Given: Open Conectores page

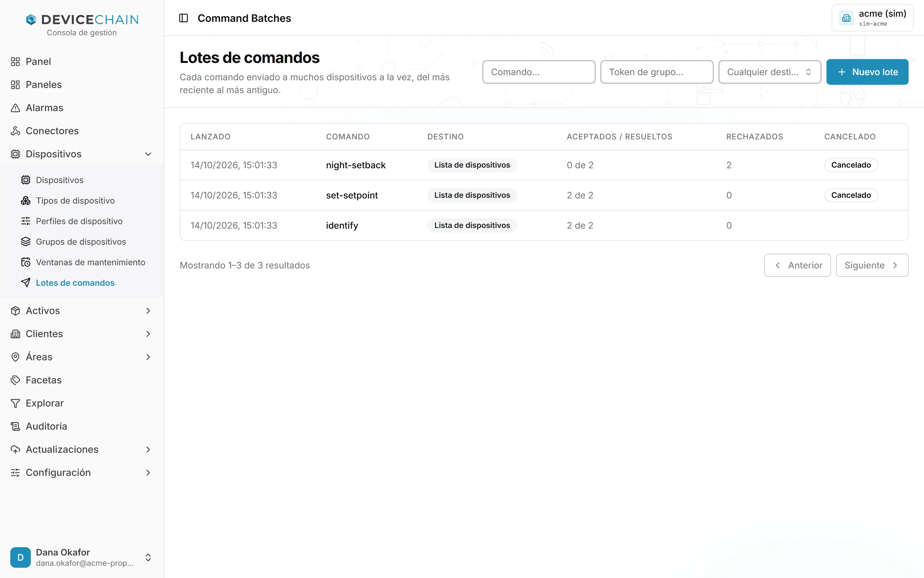Looking at the screenshot, I should [x=82, y=131].
